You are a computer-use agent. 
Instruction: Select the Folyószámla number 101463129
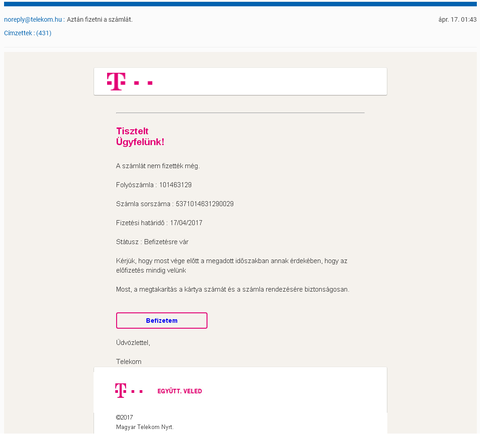pyautogui.click(x=175, y=185)
